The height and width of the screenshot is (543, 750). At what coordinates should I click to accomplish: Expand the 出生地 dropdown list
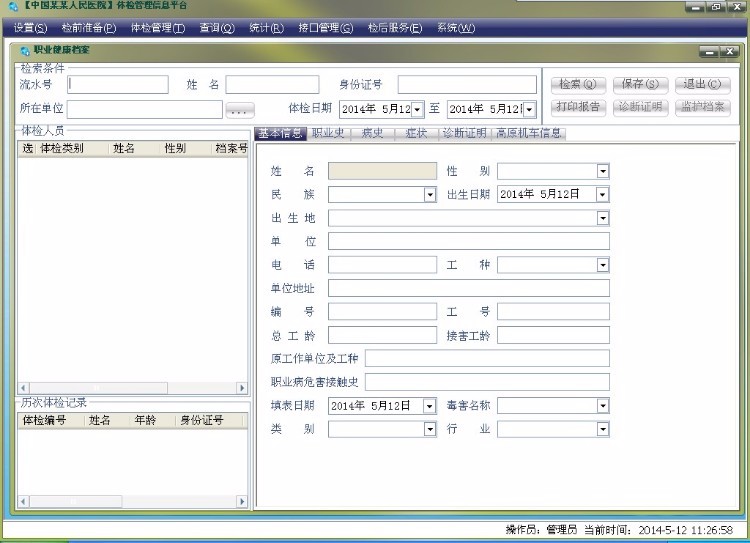[x=602, y=218]
